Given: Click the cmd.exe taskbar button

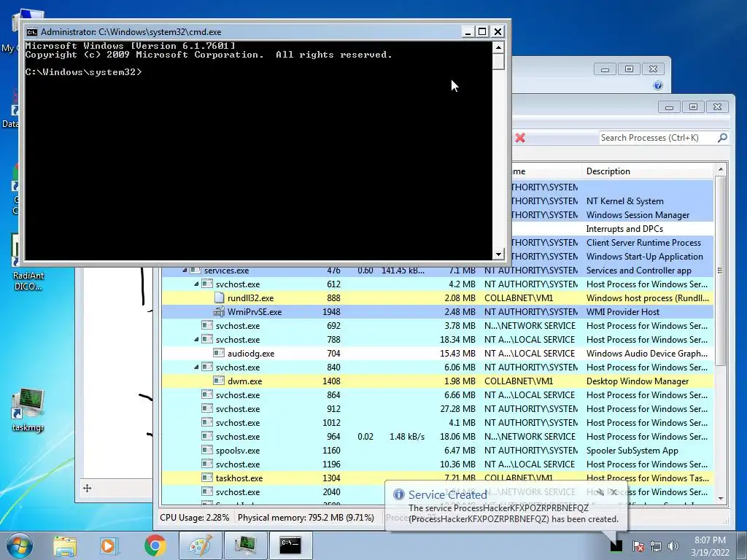Looking at the screenshot, I should (290, 545).
